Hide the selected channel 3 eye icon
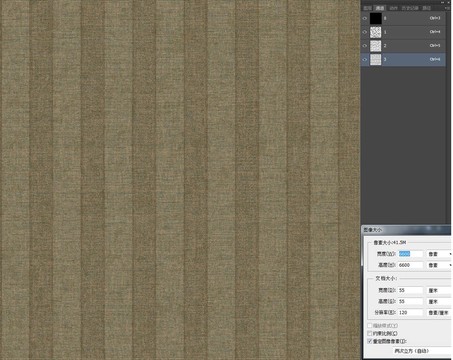The width and height of the screenshot is (453, 360). pos(365,60)
